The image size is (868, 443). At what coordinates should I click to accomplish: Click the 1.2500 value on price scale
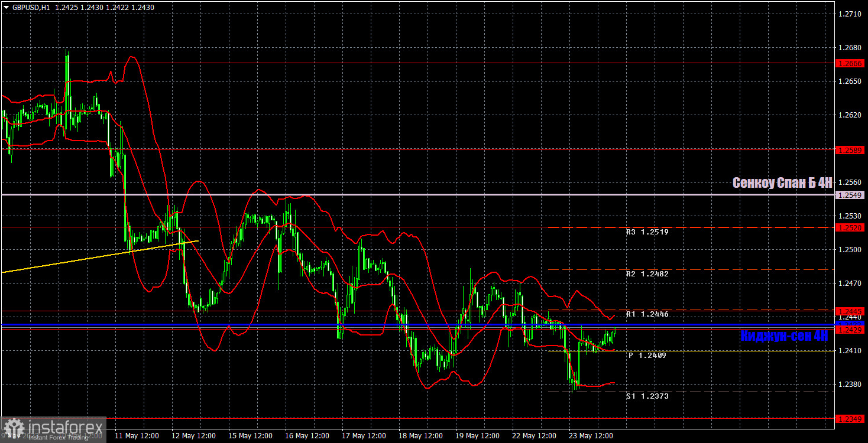point(851,249)
